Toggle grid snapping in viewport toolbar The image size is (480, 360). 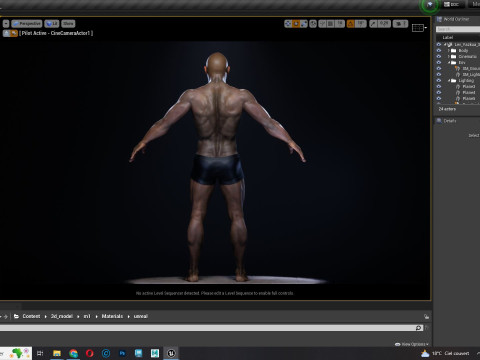330,24
